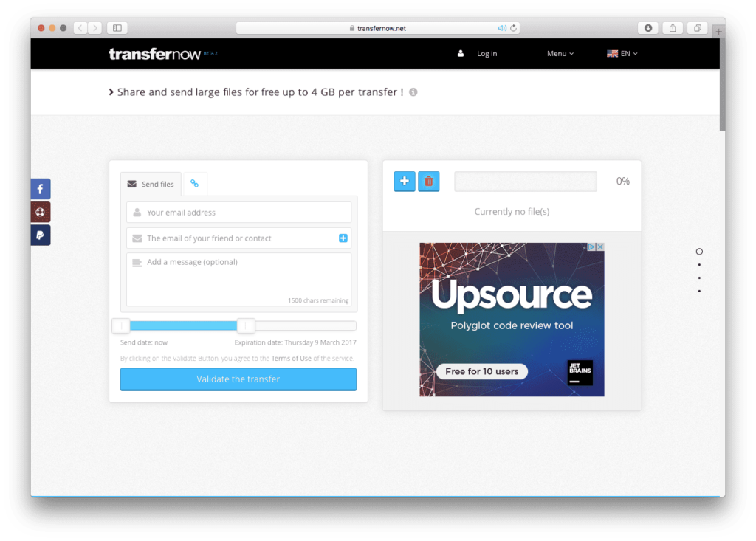Viewport: 756px width, 541px height.
Task: Switch to the link sharing tab
Action: tap(195, 184)
